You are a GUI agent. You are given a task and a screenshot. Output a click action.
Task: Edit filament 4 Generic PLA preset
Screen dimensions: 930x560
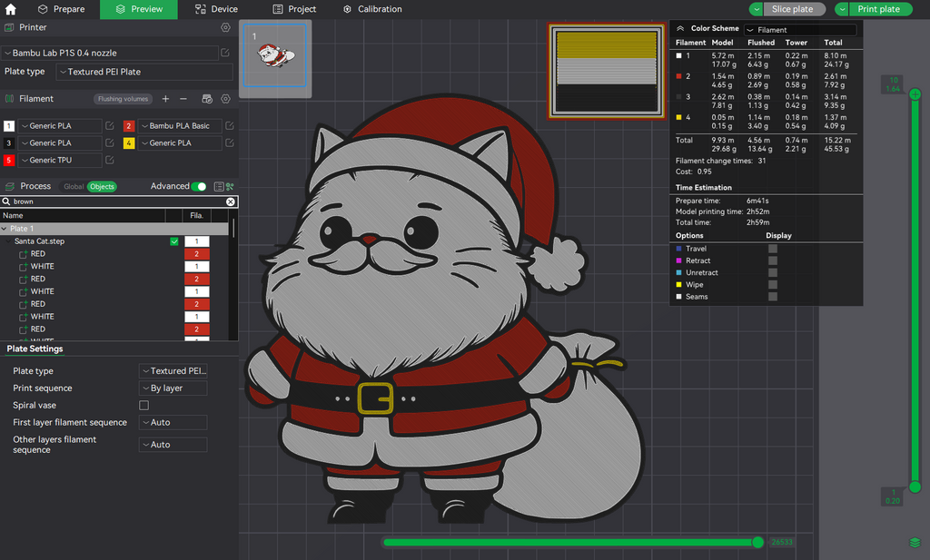tap(230, 142)
